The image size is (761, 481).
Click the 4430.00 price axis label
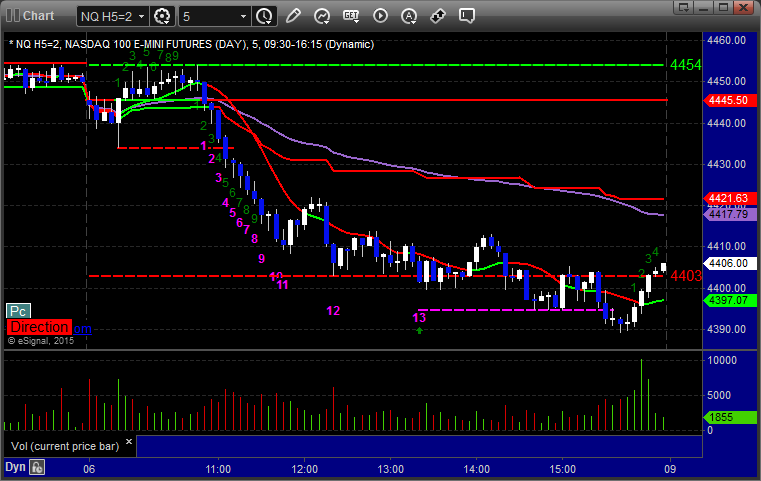[727, 164]
